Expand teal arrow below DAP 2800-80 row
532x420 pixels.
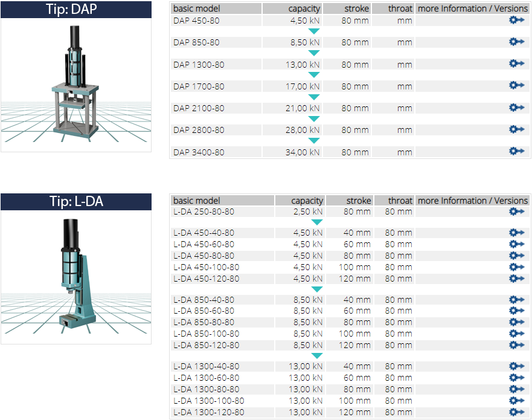tap(313, 141)
